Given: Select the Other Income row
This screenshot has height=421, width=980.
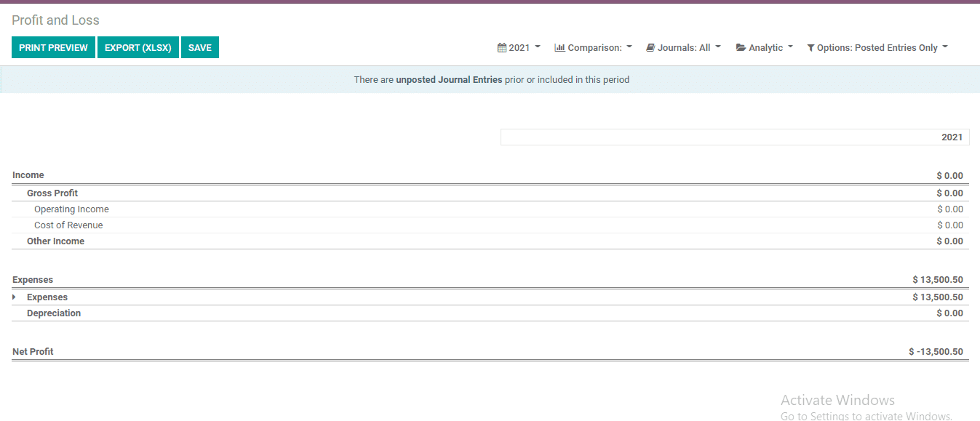Looking at the screenshot, I should pyautogui.click(x=490, y=241).
